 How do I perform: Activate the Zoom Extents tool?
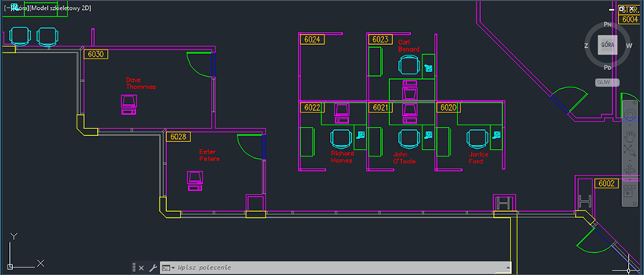coord(630,150)
